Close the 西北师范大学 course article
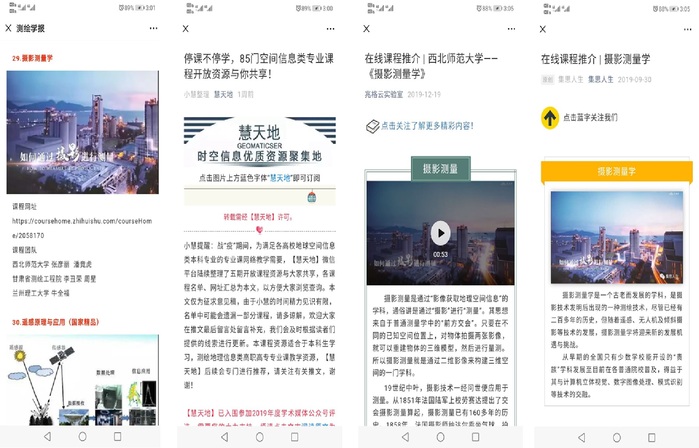The image size is (699, 448). tap(367, 29)
